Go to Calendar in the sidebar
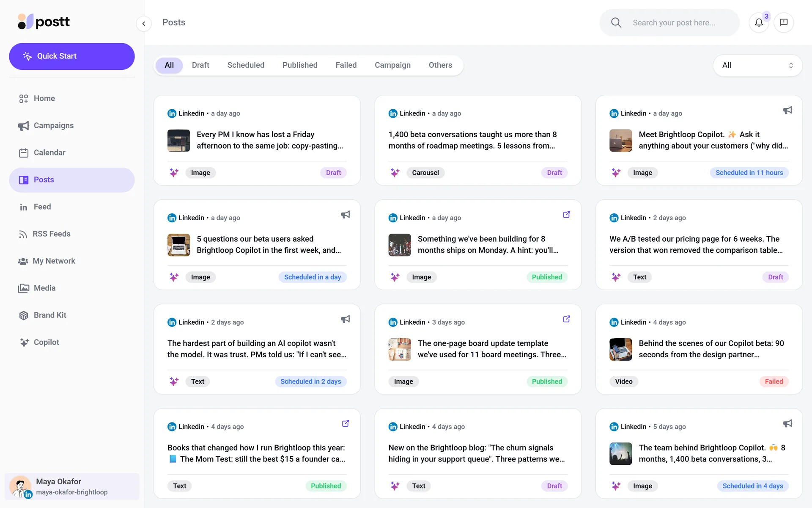Image resolution: width=812 pixels, height=508 pixels. [x=71, y=153]
